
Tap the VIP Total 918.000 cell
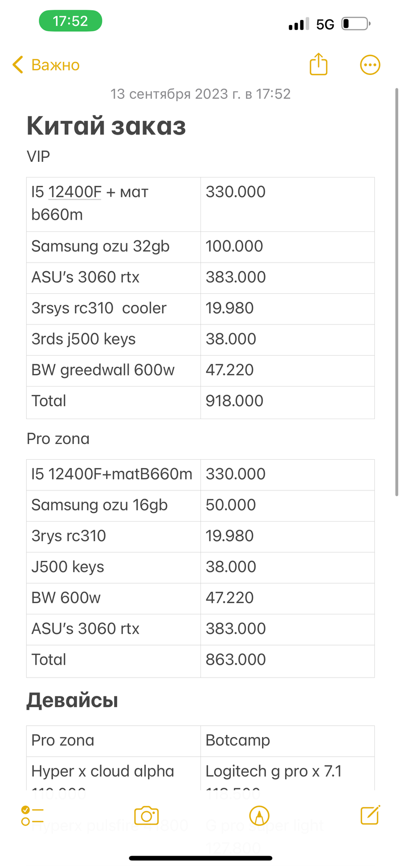287,402
